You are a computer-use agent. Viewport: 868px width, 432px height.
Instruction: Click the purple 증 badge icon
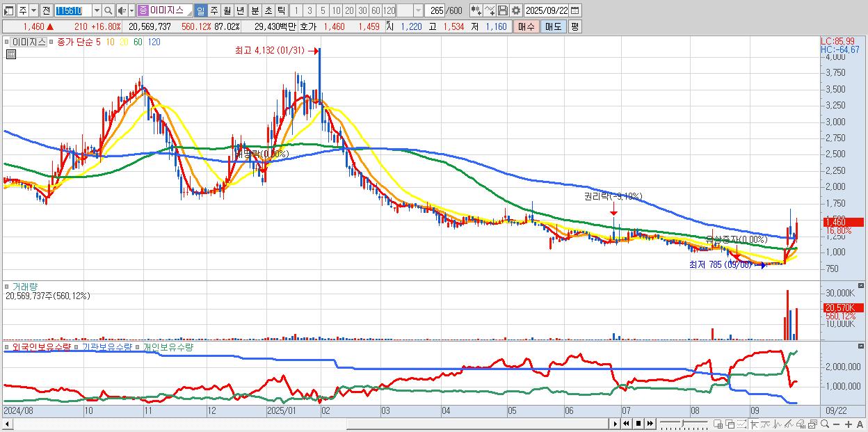[x=143, y=10]
